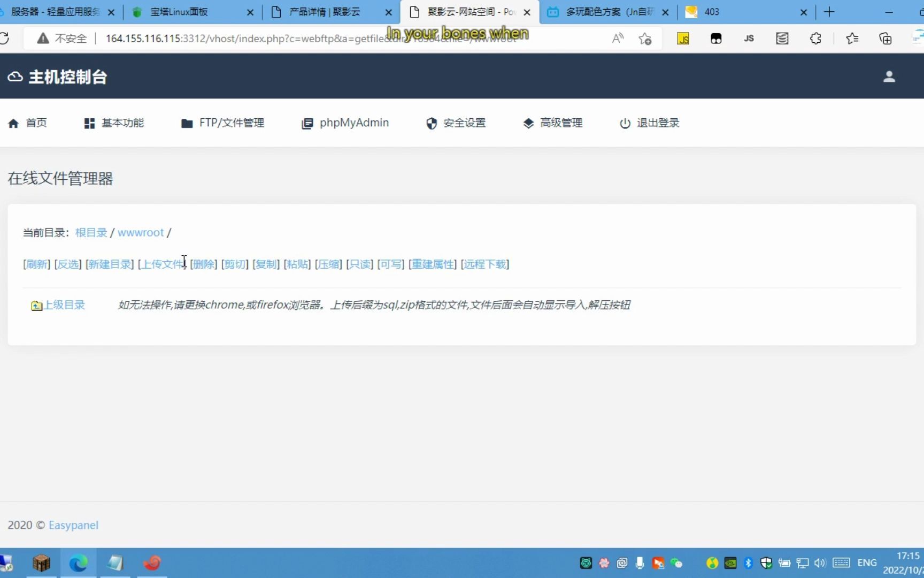Invert the selection with 反选
The width and height of the screenshot is (924, 578).
pos(67,264)
